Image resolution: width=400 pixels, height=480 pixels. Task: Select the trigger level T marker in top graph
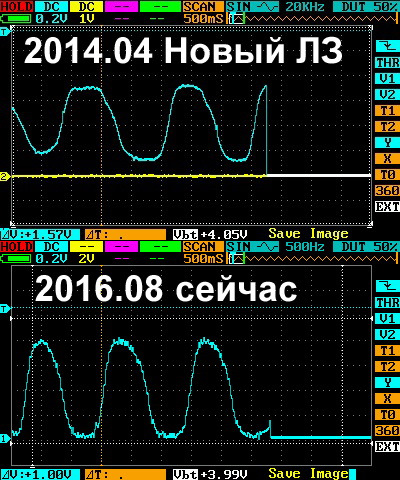click(x=4, y=32)
